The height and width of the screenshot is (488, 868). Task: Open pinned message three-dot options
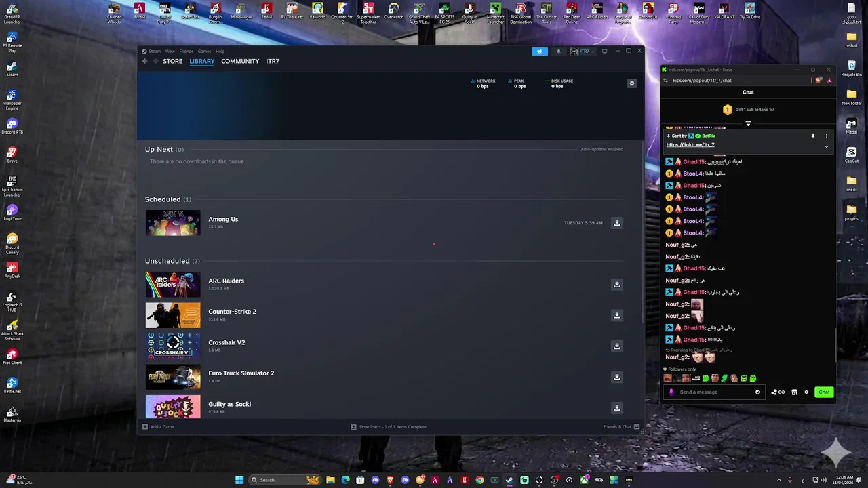click(827, 136)
